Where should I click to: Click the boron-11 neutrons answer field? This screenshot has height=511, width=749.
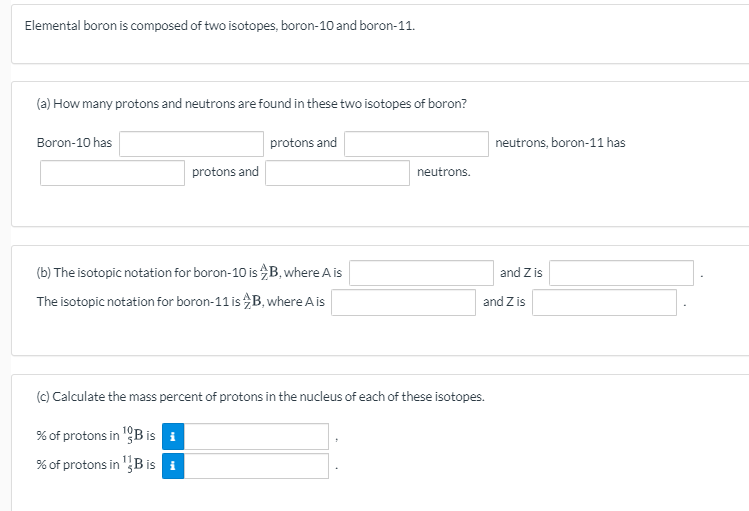(337, 173)
